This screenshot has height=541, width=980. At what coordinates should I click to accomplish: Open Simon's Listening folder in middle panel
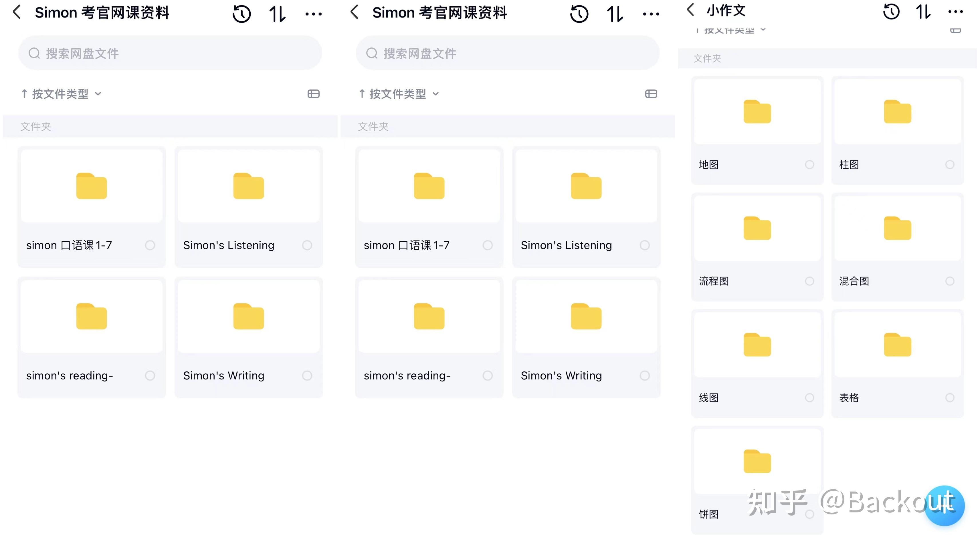tap(586, 186)
